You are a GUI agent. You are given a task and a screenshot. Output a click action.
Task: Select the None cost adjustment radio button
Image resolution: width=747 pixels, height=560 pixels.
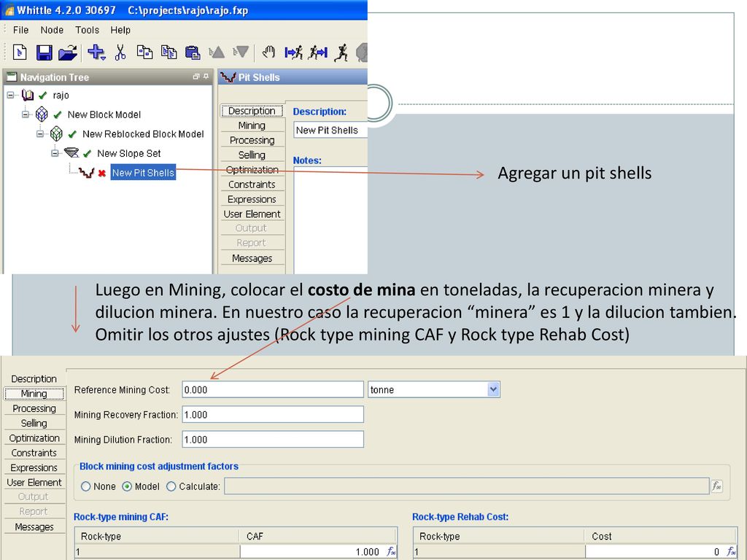pos(86,486)
